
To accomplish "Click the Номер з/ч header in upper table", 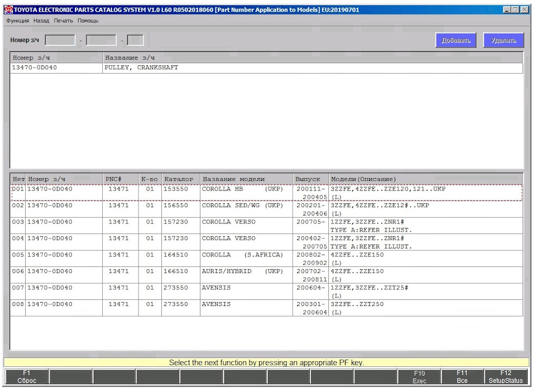I will pyautogui.click(x=56, y=58).
